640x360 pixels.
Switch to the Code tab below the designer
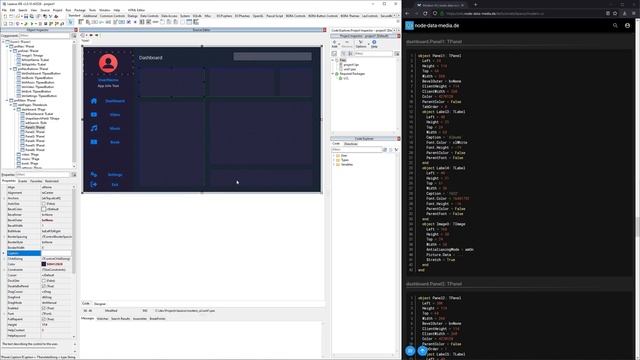[86, 304]
